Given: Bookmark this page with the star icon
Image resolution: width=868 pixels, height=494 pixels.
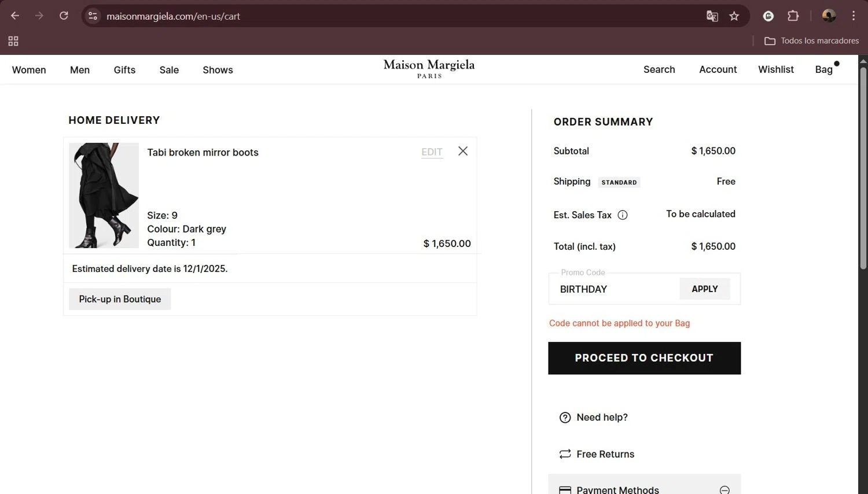Looking at the screenshot, I should tap(734, 16).
